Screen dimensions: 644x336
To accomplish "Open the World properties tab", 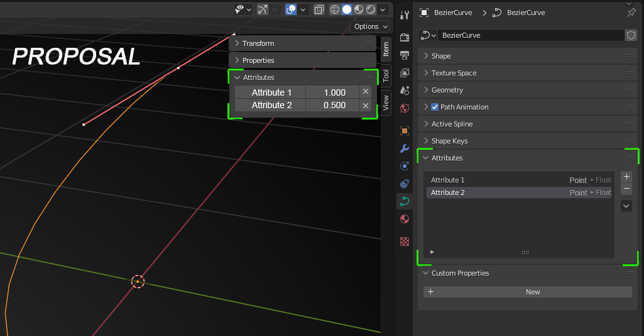I will coord(405,108).
